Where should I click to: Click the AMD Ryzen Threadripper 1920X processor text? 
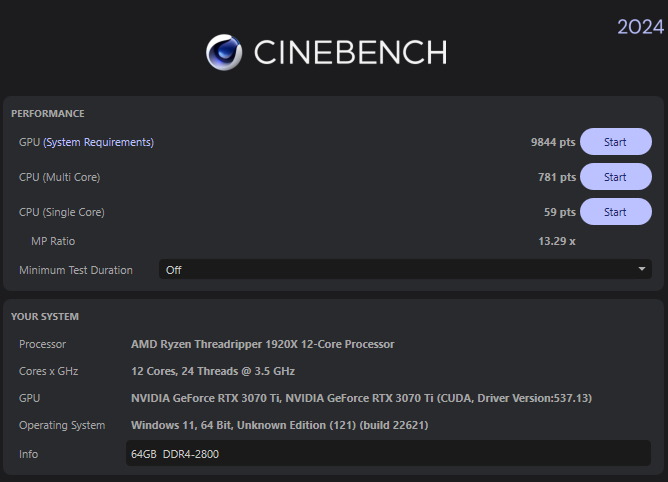pos(263,344)
